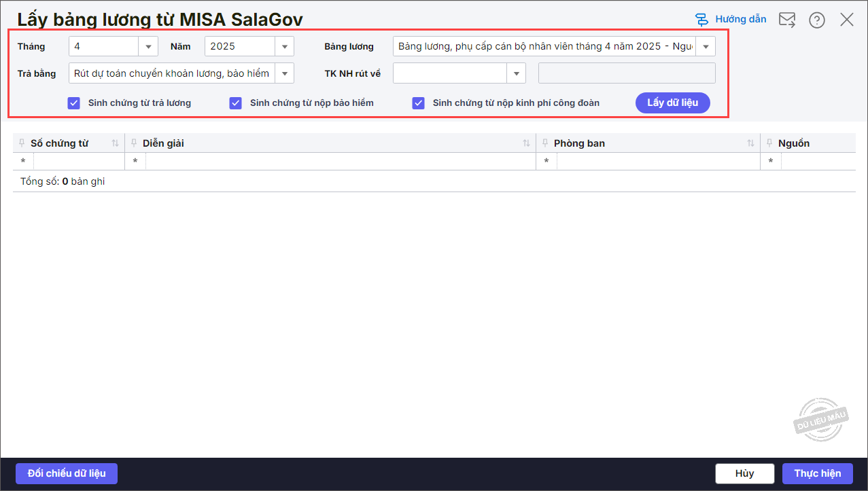
Task: Click Số chứng từ filter input
Action: pyautogui.click(x=79, y=162)
